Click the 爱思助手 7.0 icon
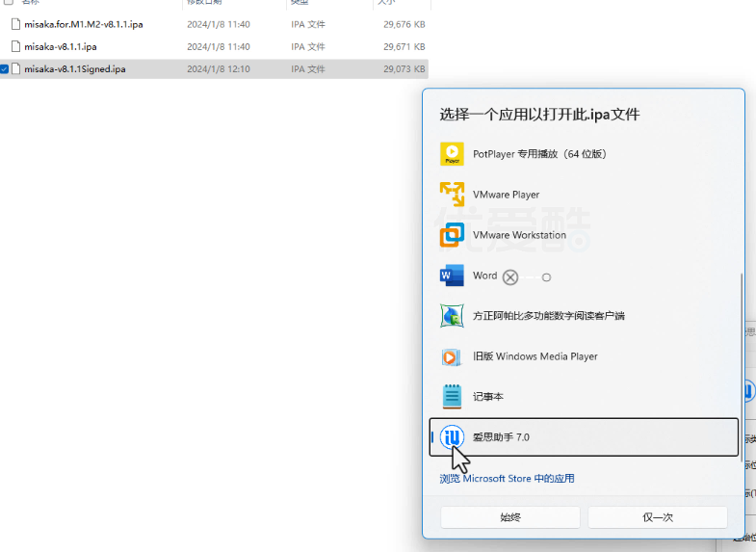Viewport: 756px width, 552px height. click(x=452, y=437)
